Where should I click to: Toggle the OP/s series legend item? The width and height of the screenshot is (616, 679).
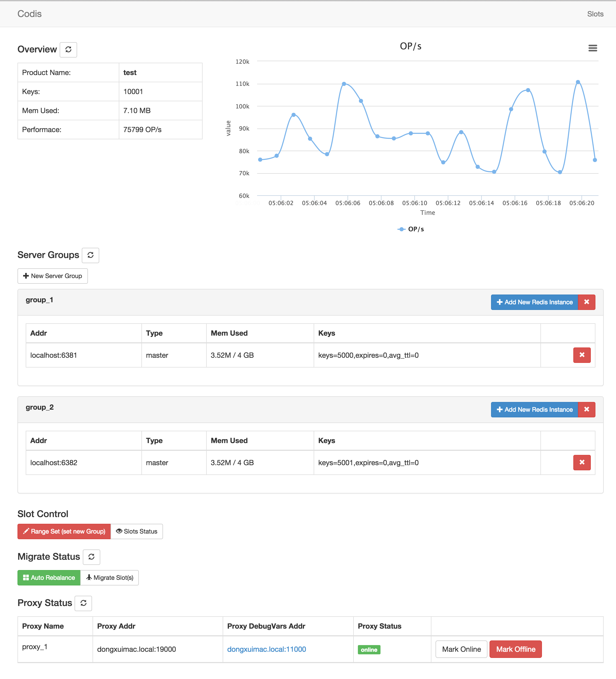411,229
